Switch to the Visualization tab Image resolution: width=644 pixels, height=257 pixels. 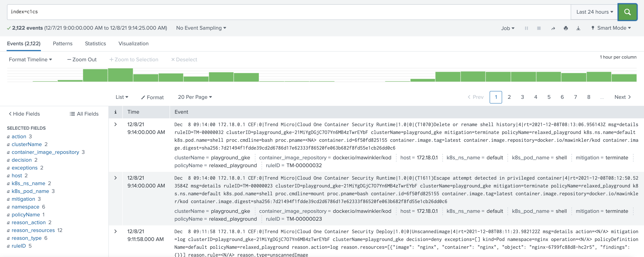133,44
